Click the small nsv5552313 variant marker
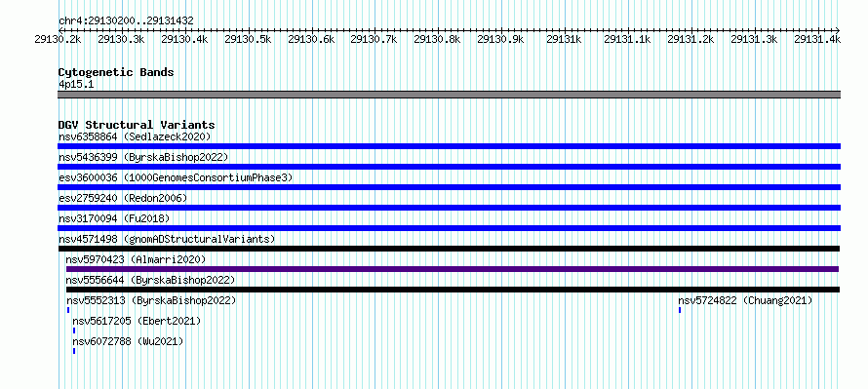This screenshot has height=389, width=868. [68, 310]
